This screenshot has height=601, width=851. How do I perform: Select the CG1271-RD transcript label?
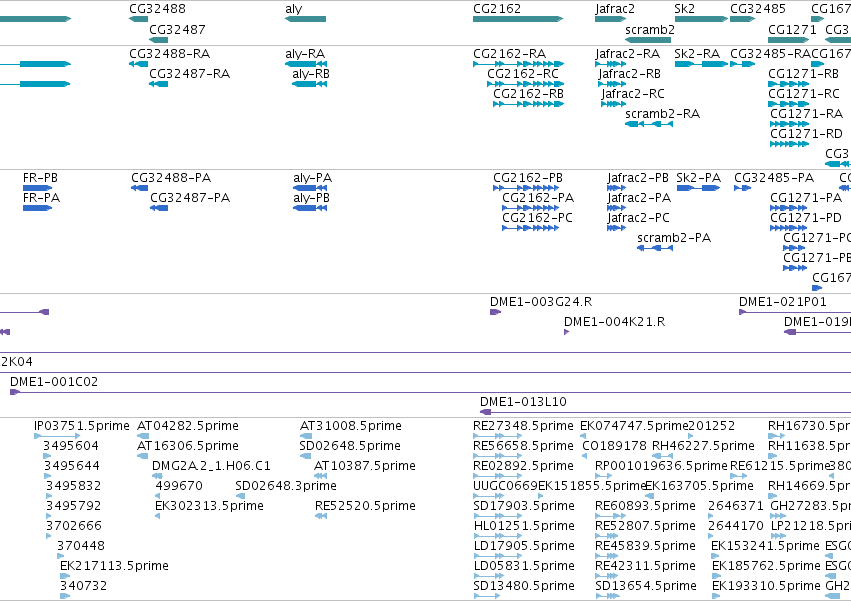click(806, 133)
